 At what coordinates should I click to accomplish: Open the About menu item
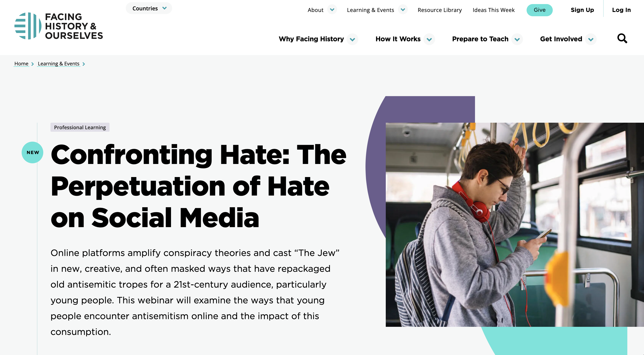tap(315, 10)
